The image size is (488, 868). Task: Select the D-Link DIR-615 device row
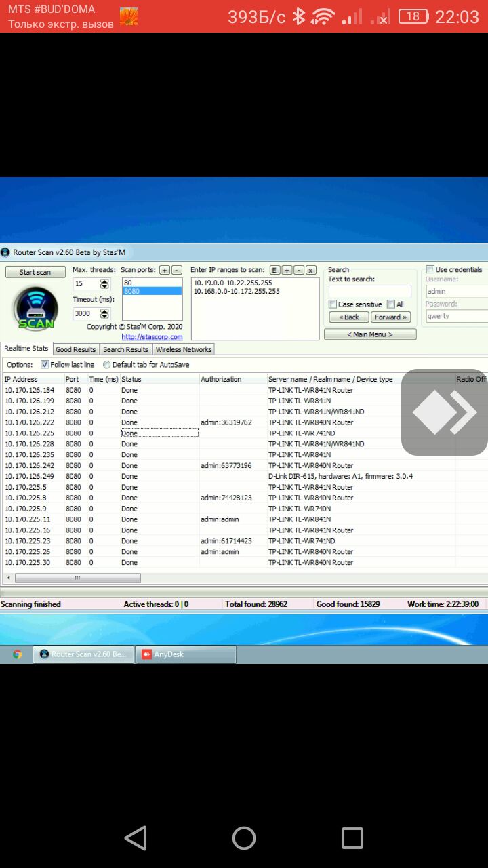(244, 476)
